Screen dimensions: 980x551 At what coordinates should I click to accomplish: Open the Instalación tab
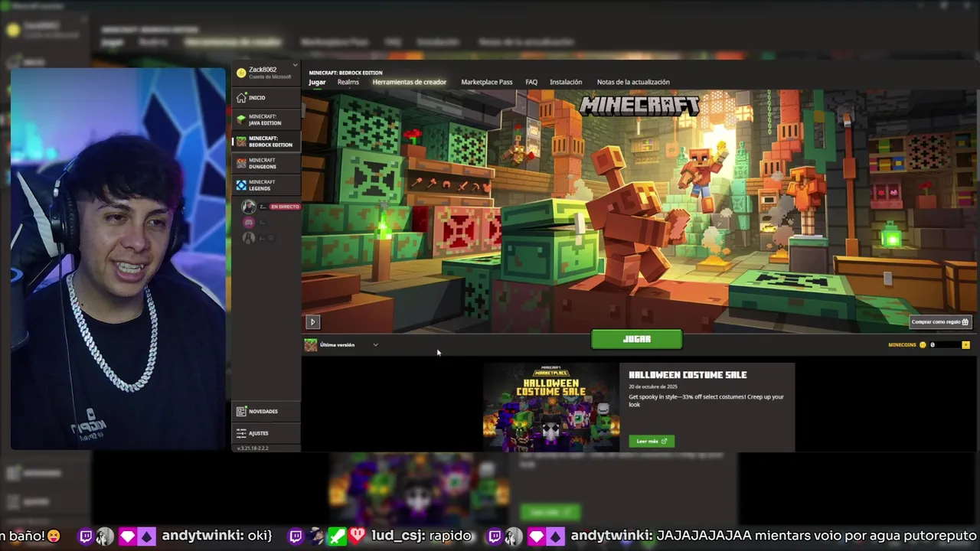(x=566, y=82)
